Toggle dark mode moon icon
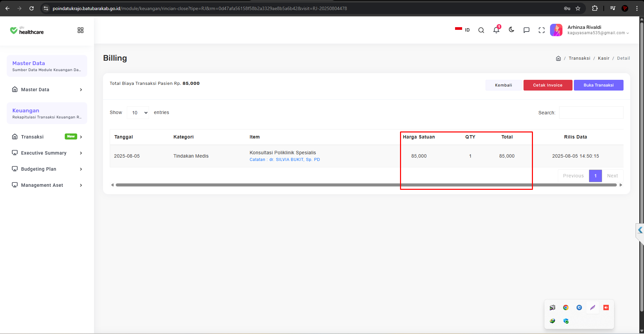Screen dimensions: 644x334 coord(511,30)
